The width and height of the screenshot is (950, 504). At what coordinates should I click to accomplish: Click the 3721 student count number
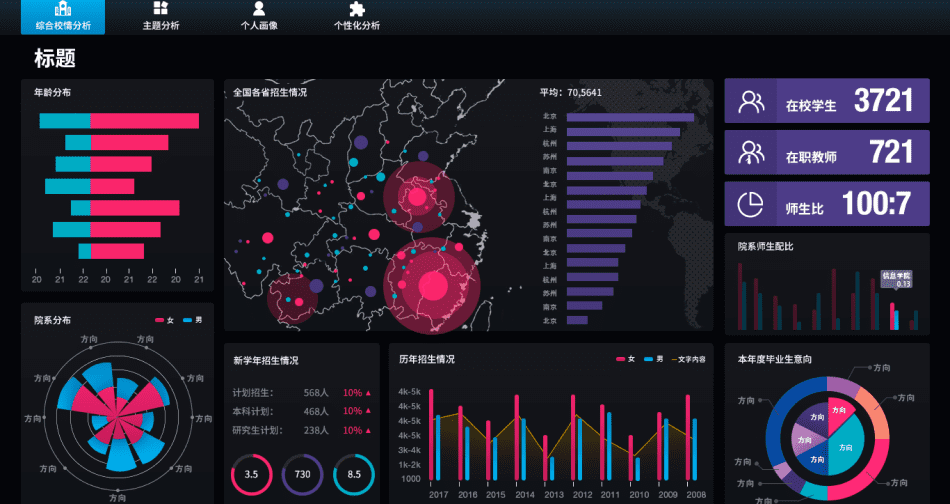(x=883, y=101)
